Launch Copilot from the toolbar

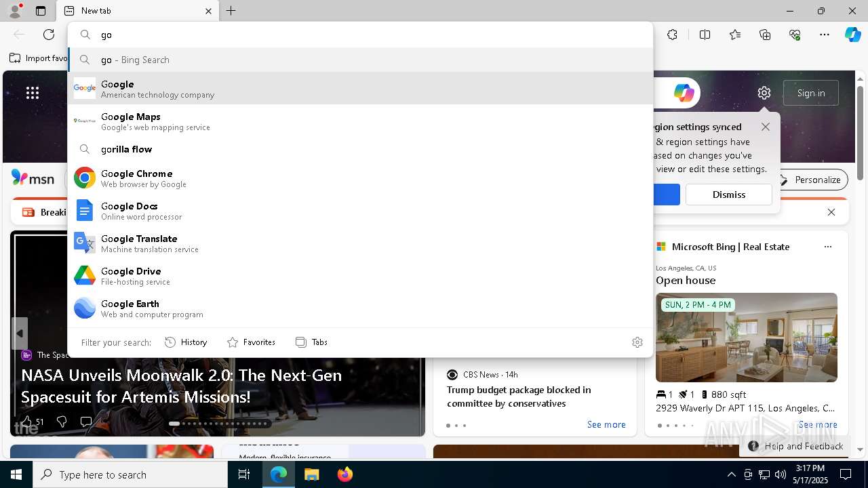852,35
